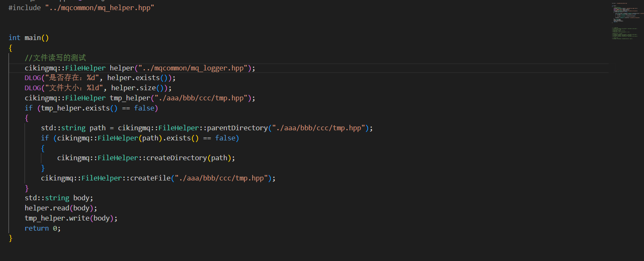Click the opening brace right after int main()
Viewport: 644px width, 261px height.
(11, 48)
